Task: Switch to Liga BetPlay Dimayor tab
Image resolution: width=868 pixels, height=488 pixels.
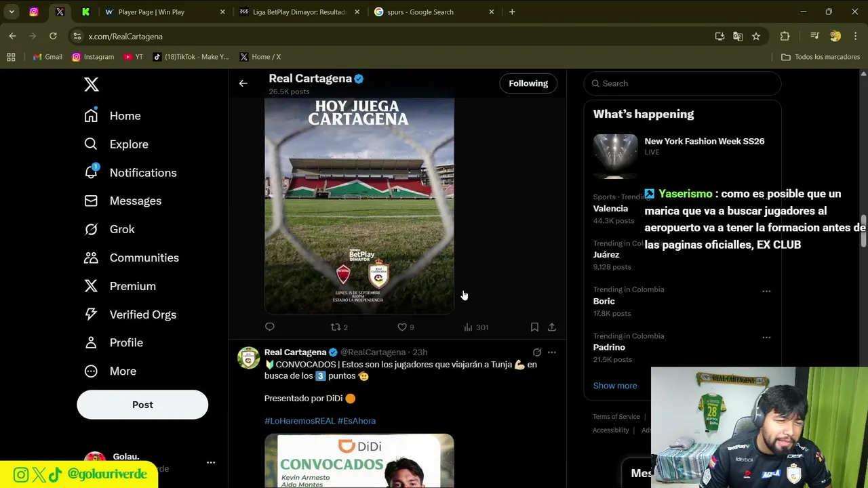Action: [x=300, y=12]
